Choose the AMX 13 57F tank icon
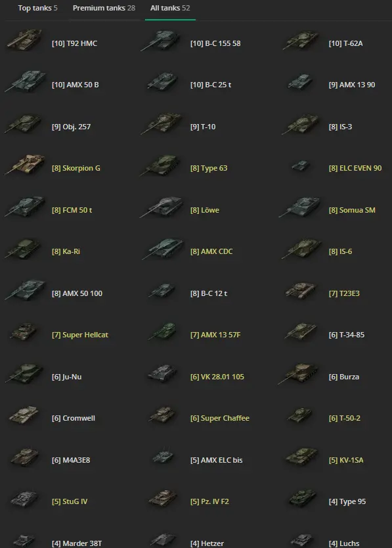The height and width of the screenshot is (548, 392). tap(162, 331)
